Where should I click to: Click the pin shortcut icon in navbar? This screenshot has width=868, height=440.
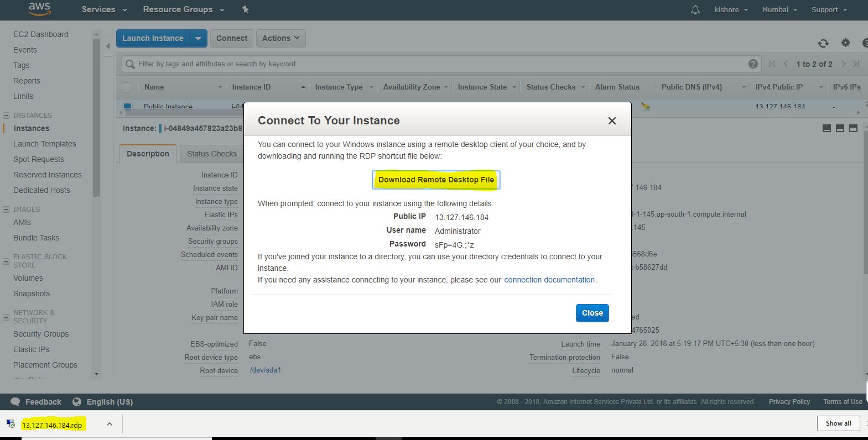coord(246,9)
